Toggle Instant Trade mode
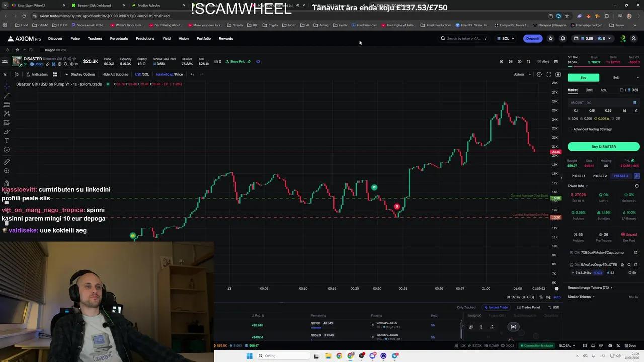 coord(496,307)
